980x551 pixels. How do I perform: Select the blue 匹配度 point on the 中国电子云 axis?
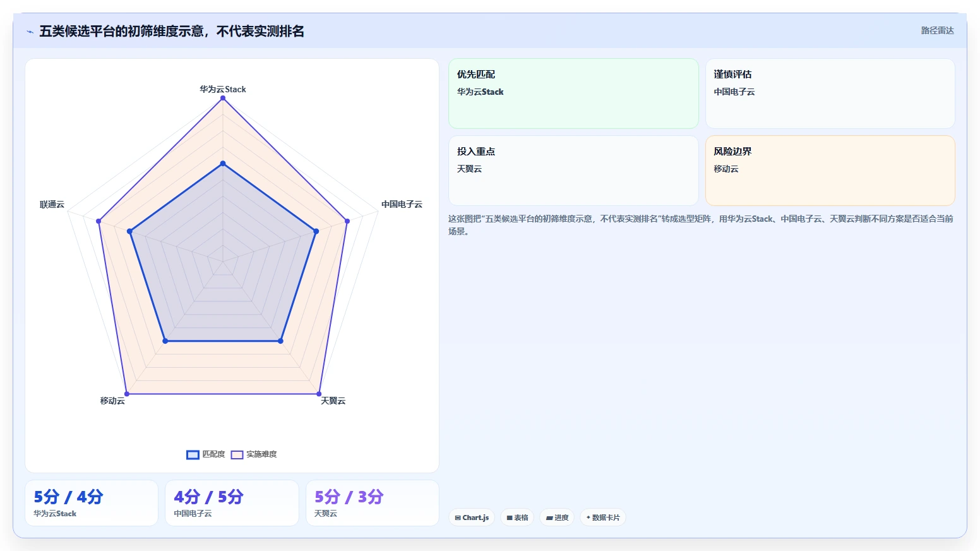316,231
